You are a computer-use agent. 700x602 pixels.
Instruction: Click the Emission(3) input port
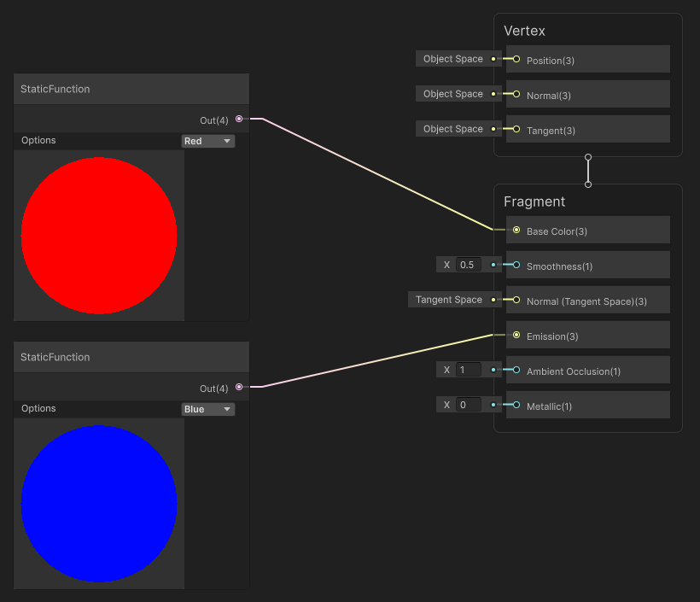(x=516, y=336)
